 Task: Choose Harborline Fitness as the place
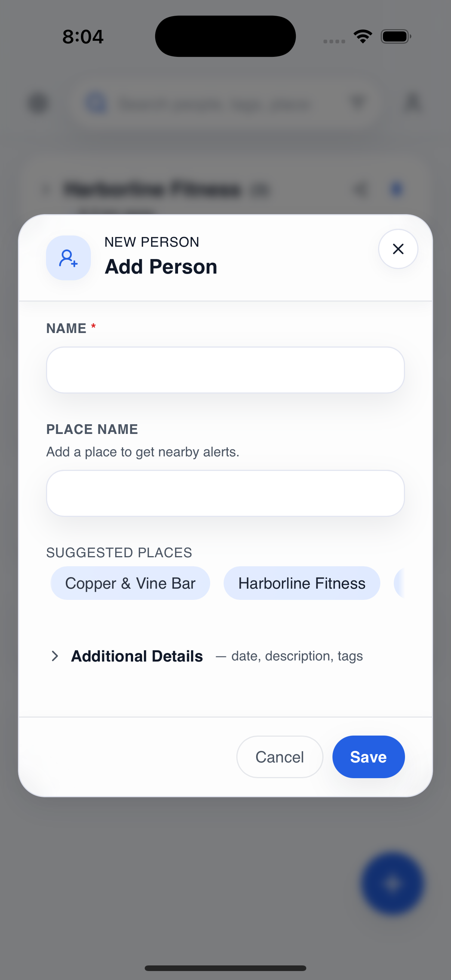(x=301, y=583)
